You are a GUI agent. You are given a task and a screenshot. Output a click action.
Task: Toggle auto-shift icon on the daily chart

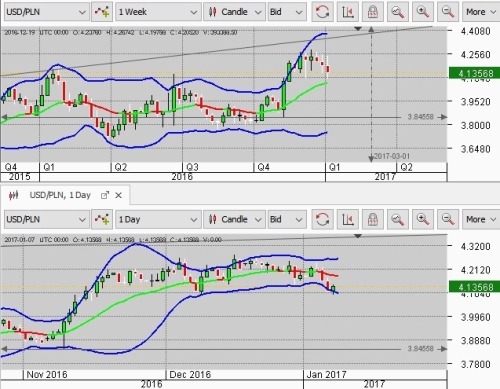tap(347, 219)
